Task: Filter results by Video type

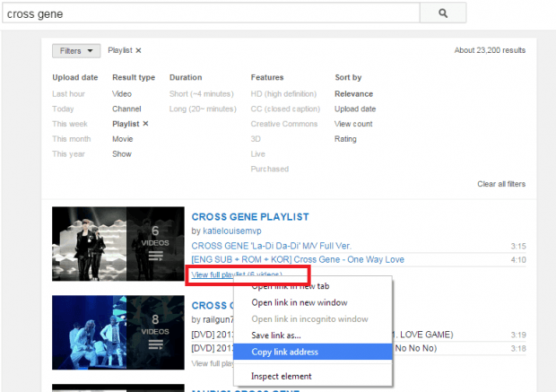Action: (122, 93)
